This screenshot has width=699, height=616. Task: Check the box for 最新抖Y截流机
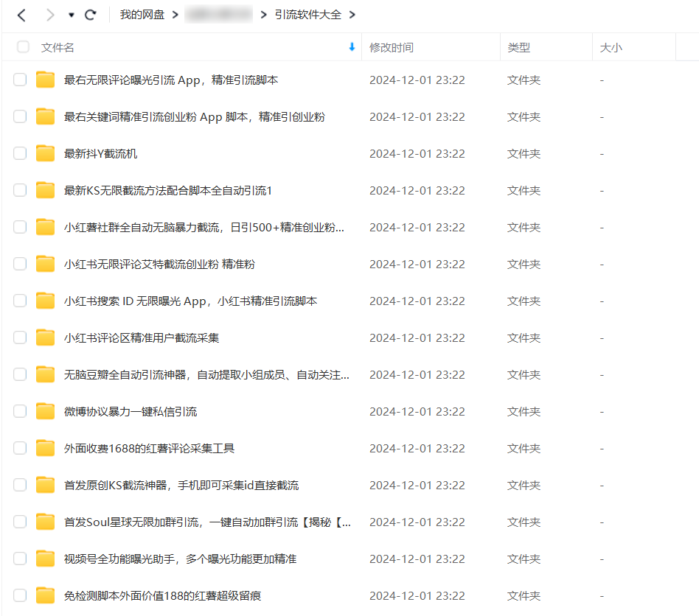click(x=20, y=154)
